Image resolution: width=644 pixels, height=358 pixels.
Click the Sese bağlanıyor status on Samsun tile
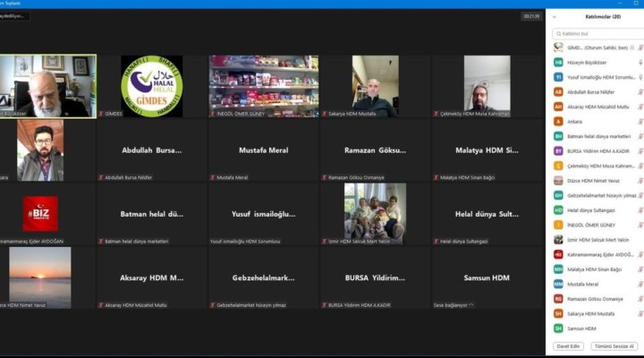(x=453, y=305)
